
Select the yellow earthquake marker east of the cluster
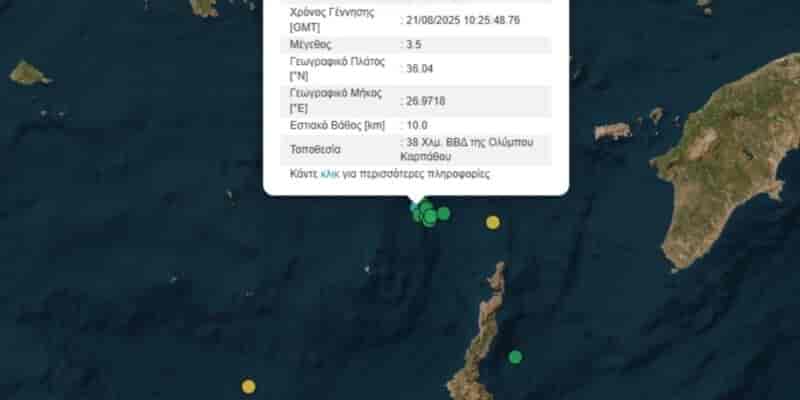tap(492, 222)
